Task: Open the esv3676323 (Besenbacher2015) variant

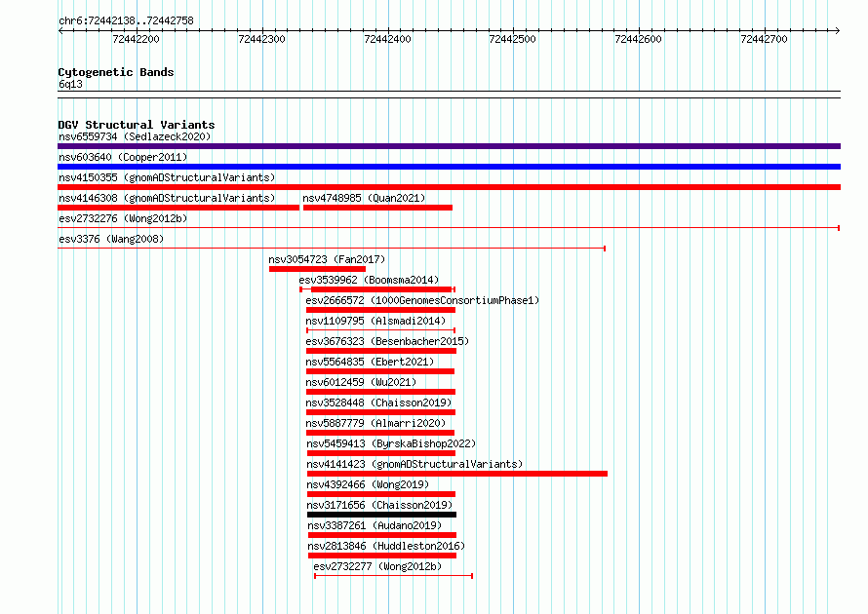Action: point(387,341)
